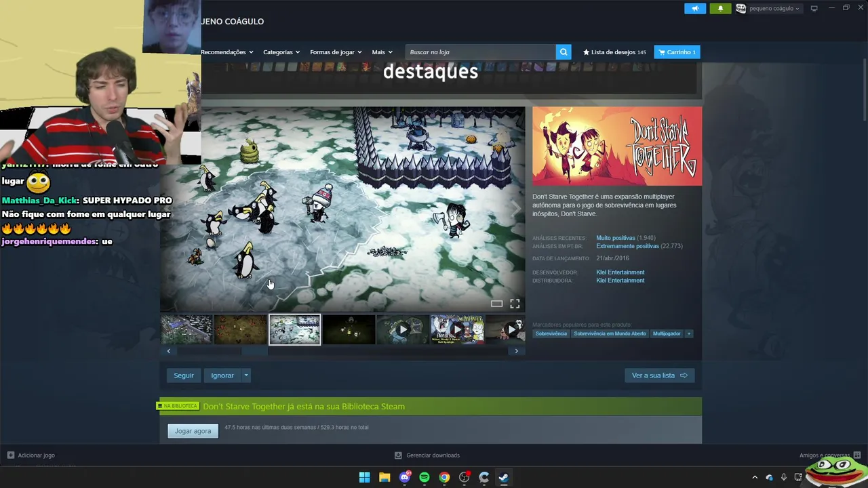Enter Big Picture mode via monitor icon

[814, 8]
